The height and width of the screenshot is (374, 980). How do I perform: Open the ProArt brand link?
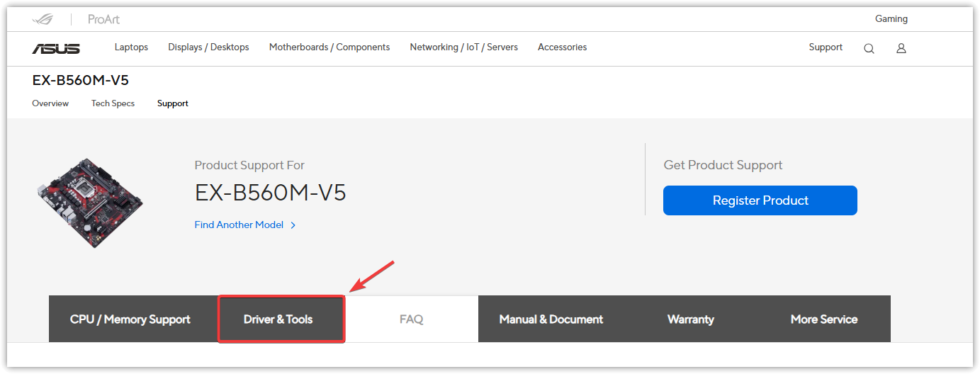(103, 19)
